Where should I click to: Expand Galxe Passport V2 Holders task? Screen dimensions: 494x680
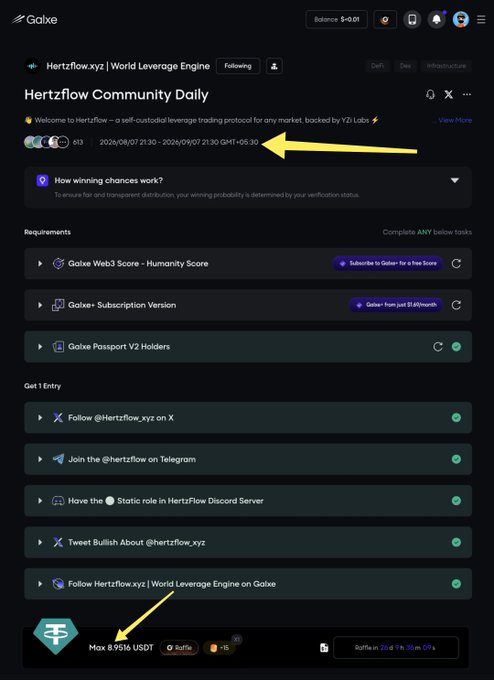(x=40, y=347)
